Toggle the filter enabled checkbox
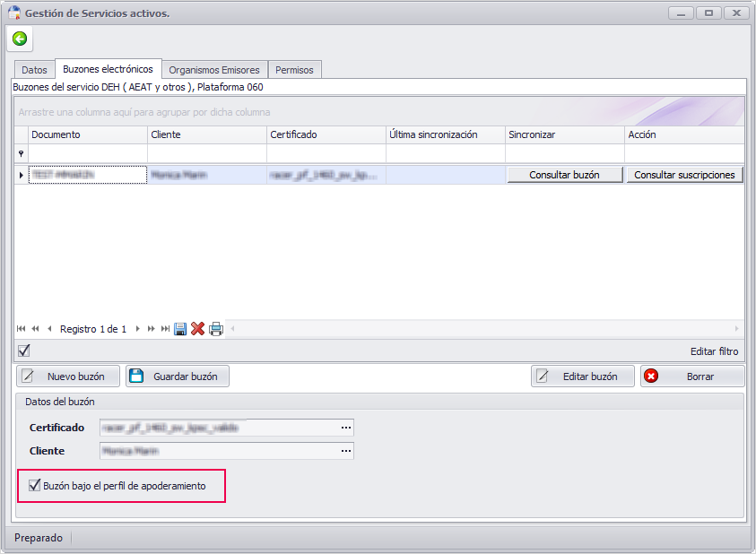 point(23,351)
